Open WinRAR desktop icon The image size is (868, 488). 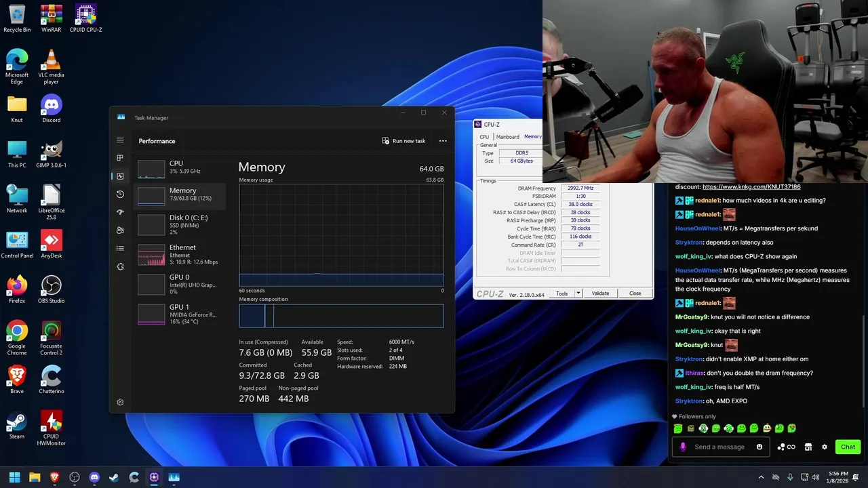[51, 18]
